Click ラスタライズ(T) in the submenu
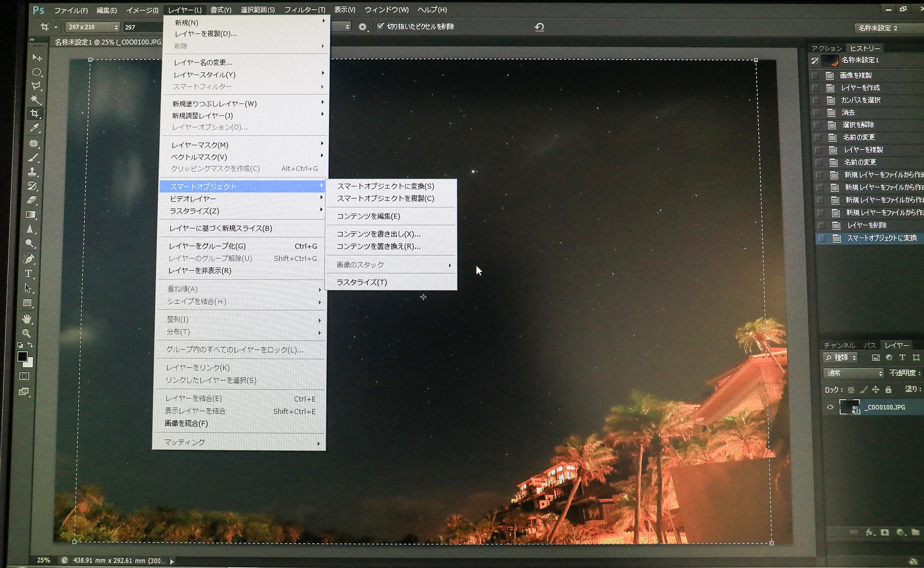Image resolution: width=924 pixels, height=568 pixels. (361, 282)
